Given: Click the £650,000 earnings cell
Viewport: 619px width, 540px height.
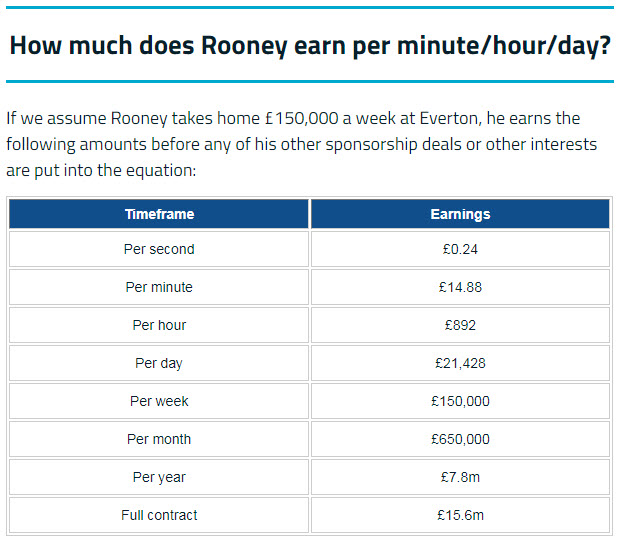Looking at the screenshot, I should coord(460,439).
